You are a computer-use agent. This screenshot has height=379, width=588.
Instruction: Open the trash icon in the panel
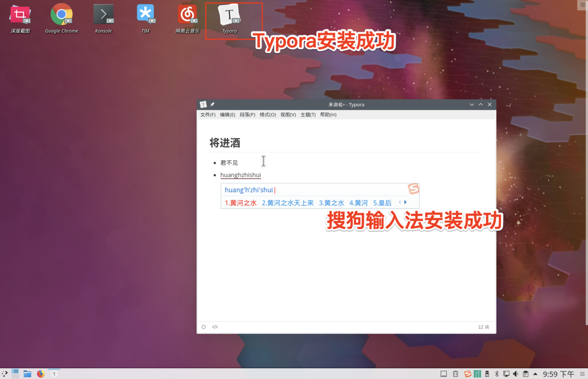click(x=456, y=374)
